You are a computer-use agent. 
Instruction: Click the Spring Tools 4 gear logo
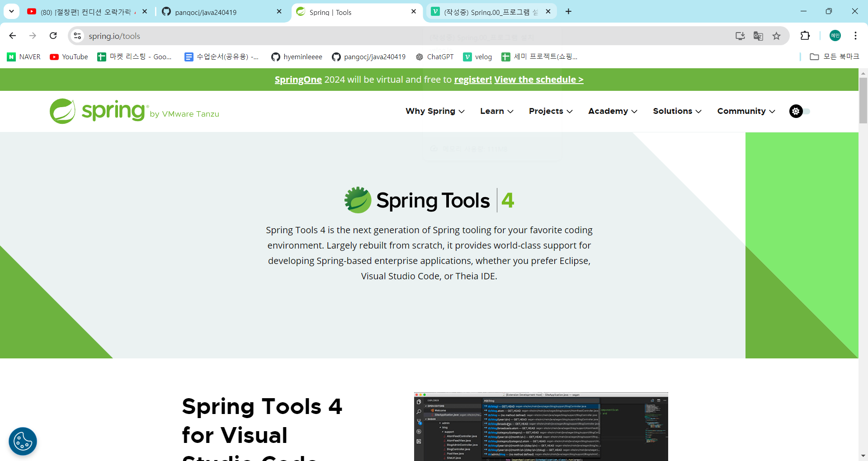point(358,200)
